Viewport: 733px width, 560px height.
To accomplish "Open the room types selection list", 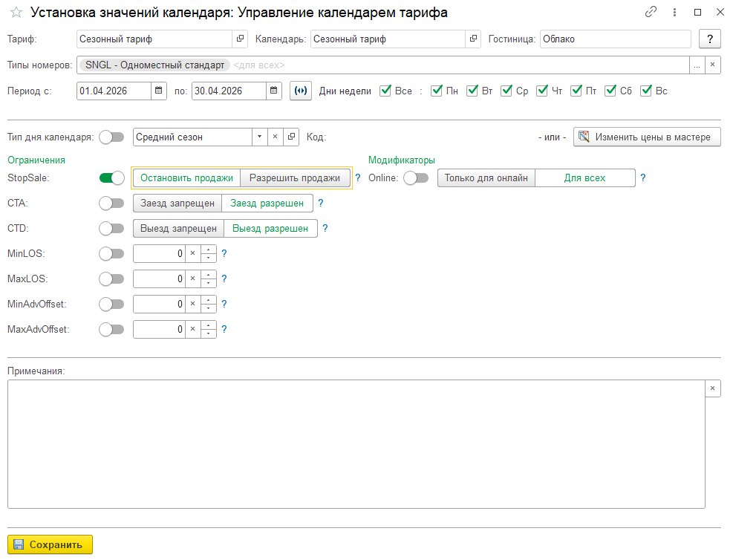I will pos(697,65).
